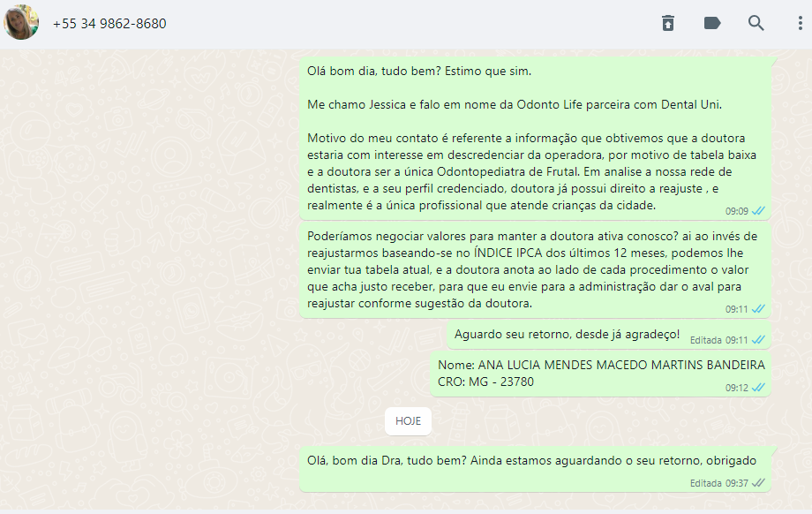
Task: Click the 'Editada' label on today's message
Action: pyautogui.click(x=706, y=483)
